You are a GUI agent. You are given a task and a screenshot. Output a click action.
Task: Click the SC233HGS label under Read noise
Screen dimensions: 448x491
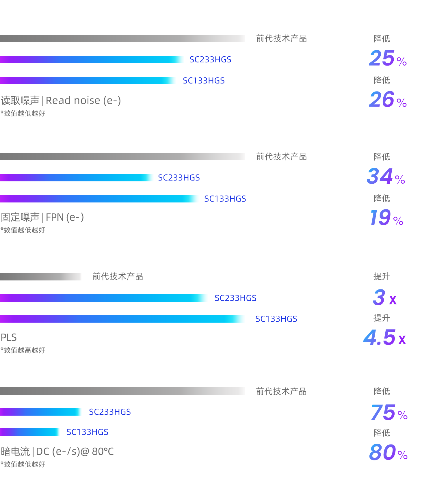[x=210, y=59]
